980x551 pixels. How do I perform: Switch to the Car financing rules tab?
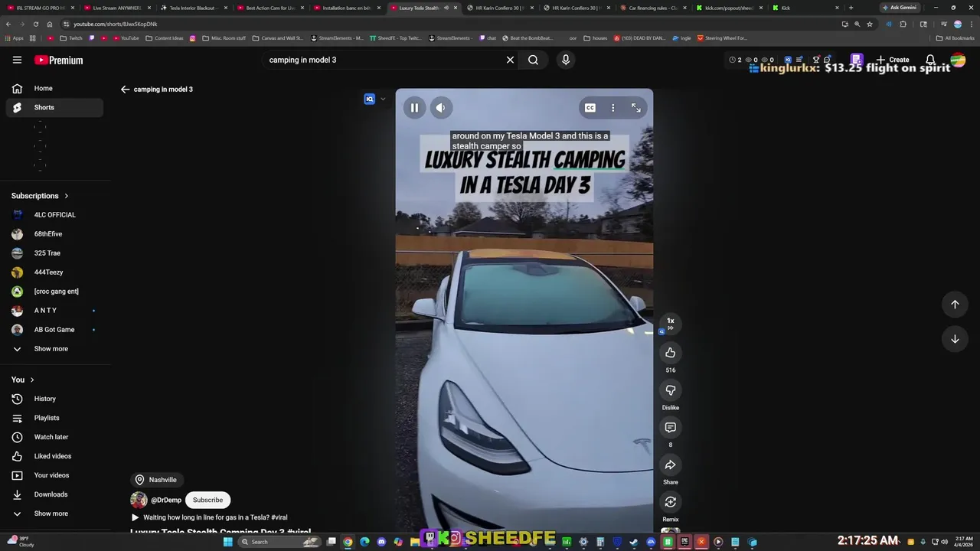pyautogui.click(x=652, y=8)
